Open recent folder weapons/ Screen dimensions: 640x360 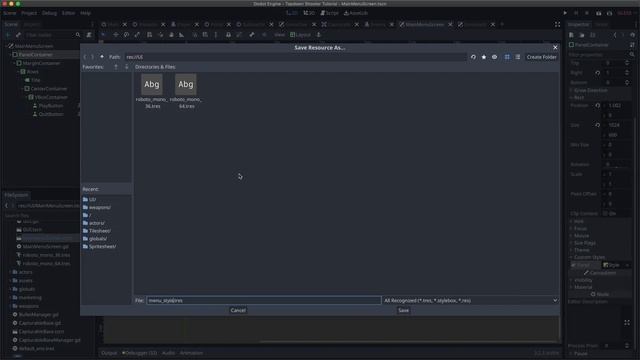click(97, 207)
